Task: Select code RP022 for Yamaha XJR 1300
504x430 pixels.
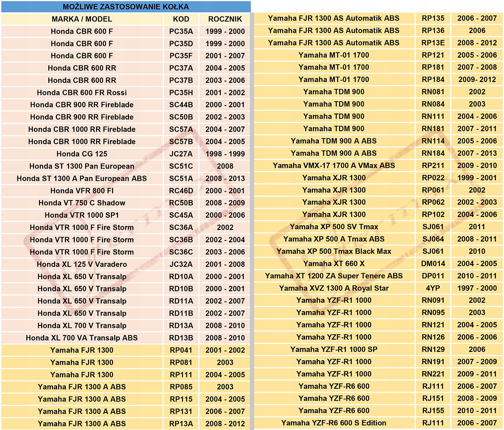Action: [x=433, y=177]
